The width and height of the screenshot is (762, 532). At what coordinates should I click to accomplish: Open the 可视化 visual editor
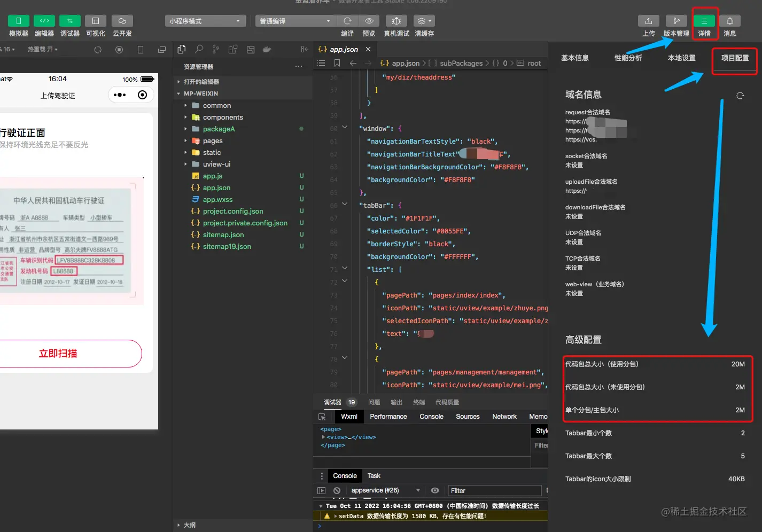coord(96,21)
